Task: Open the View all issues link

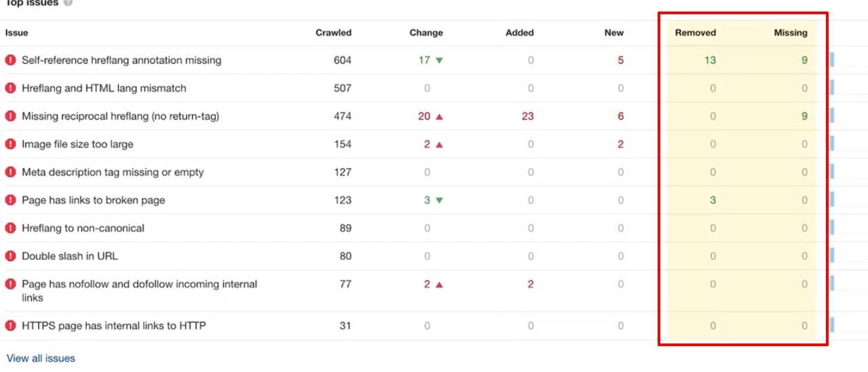Action: [x=41, y=358]
